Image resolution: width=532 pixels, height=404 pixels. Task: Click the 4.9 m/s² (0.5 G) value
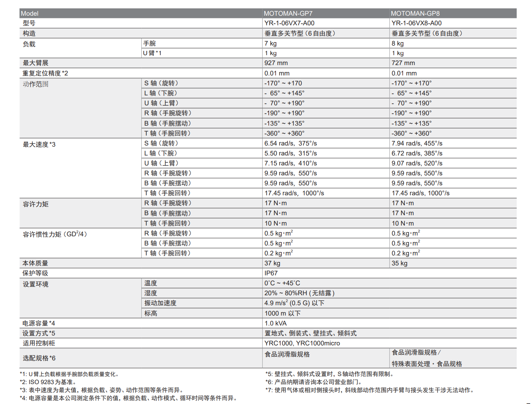pyautogui.click(x=294, y=303)
